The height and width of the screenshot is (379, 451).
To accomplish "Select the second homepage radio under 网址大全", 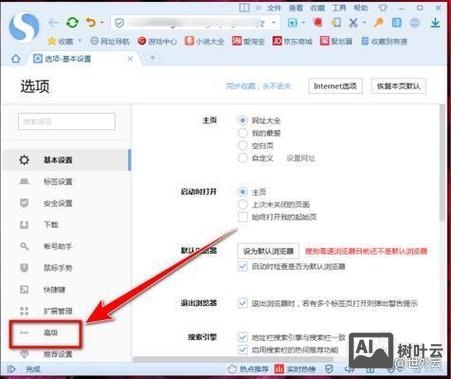I will coord(243,133).
